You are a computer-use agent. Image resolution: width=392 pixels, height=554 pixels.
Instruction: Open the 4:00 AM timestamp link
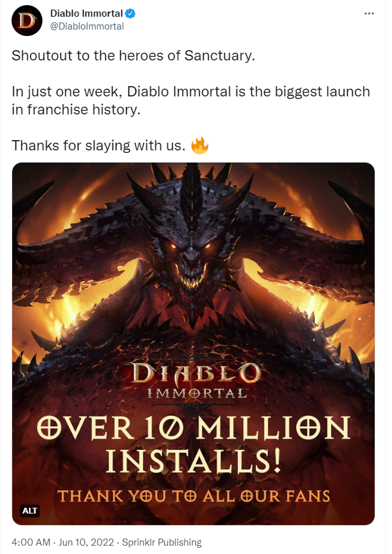(x=31, y=542)
